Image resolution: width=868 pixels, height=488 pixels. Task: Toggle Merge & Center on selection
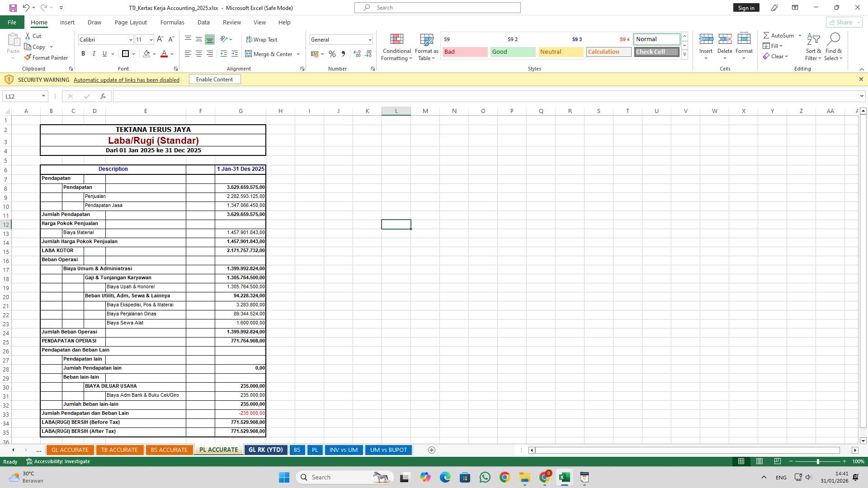[270, 54]
